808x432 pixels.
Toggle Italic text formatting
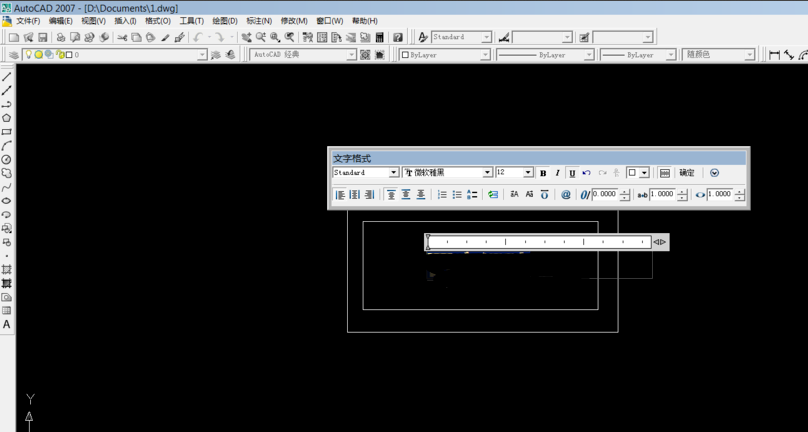tap(557, 173)
